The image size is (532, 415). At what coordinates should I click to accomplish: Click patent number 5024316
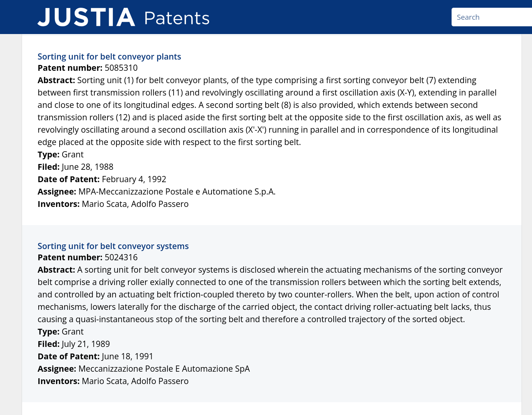tap(121, 257)
